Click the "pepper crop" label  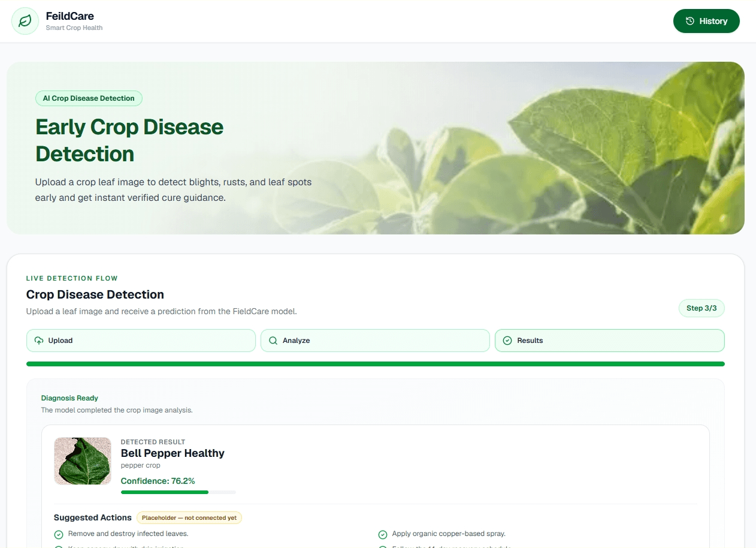click(x=141, y=465)
